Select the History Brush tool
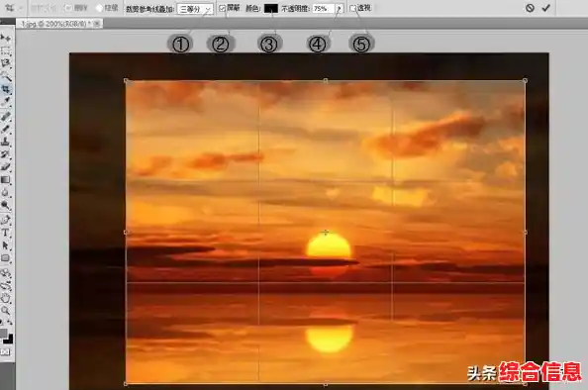The width and height of the screenshot is (588, 390). click(6, 154)
